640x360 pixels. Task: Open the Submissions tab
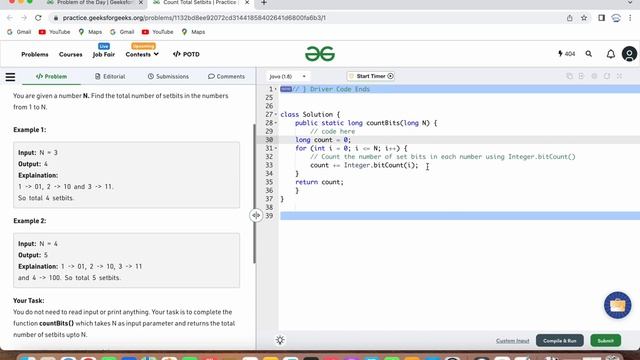pos(168,76)
